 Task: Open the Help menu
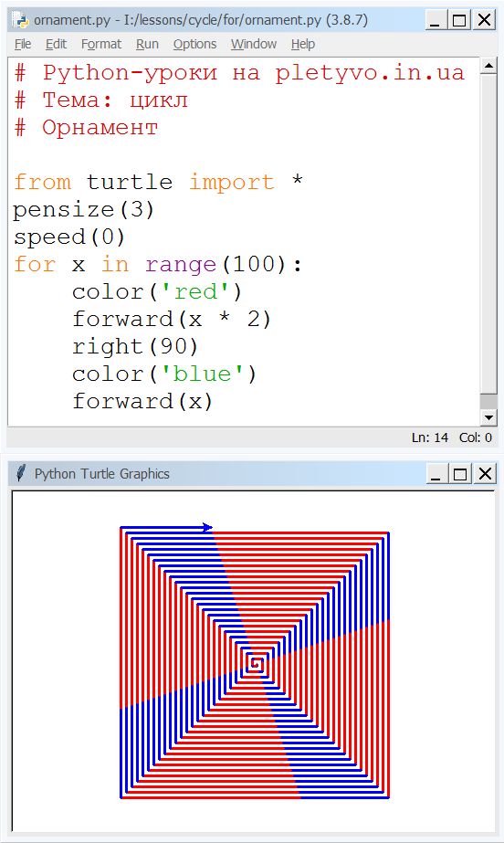click(303, 44)
